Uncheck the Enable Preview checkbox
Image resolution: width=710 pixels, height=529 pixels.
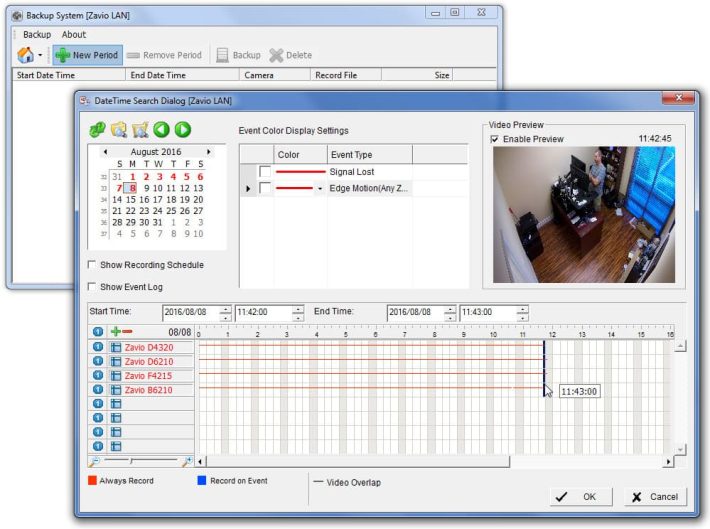495,139
